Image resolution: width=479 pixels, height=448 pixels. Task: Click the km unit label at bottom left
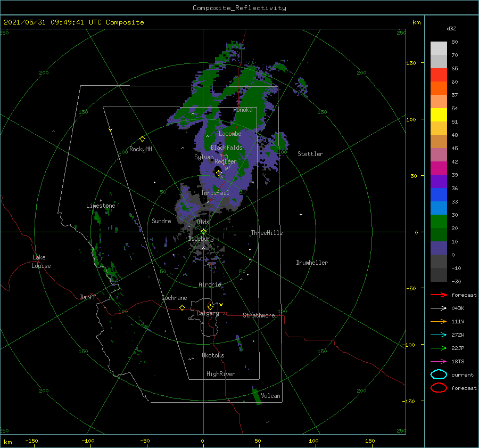coord(7,442)
